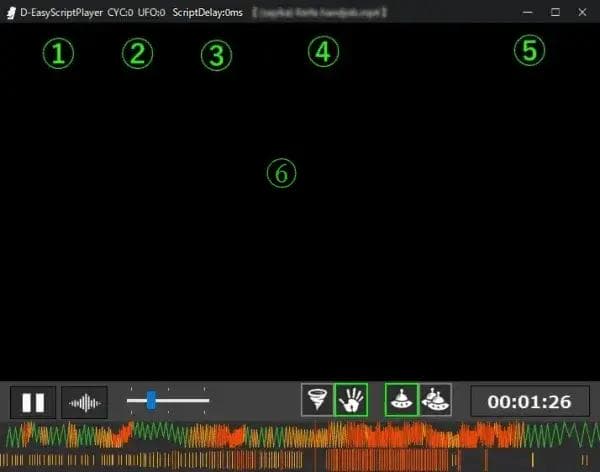Image resolution: width=600 pixels, height=472 pixels.
Task: Click the ScriptDelay:0ms label
Action: click(207, 12)
